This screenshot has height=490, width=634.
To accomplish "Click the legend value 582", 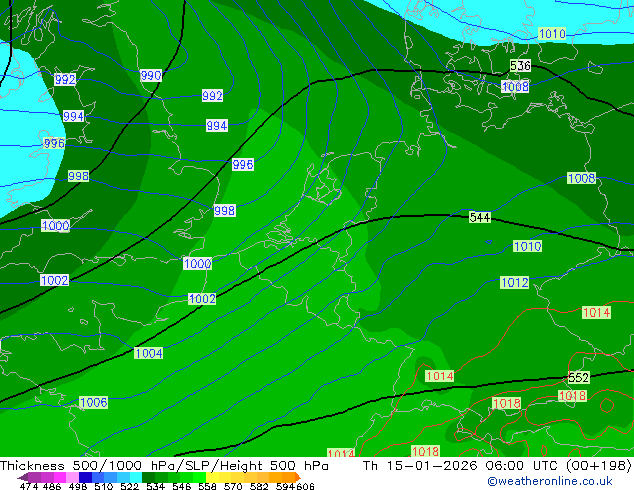I will coord(259,486).
